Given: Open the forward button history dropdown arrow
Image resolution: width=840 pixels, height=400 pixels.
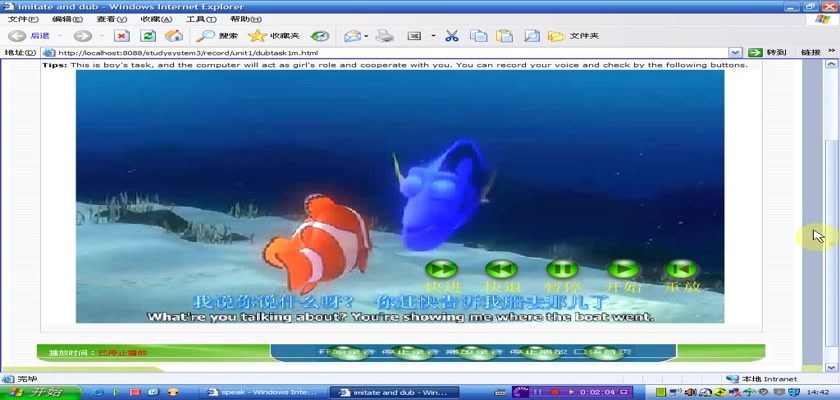Looking at the screenshot, I should click(x=101, y=36).
